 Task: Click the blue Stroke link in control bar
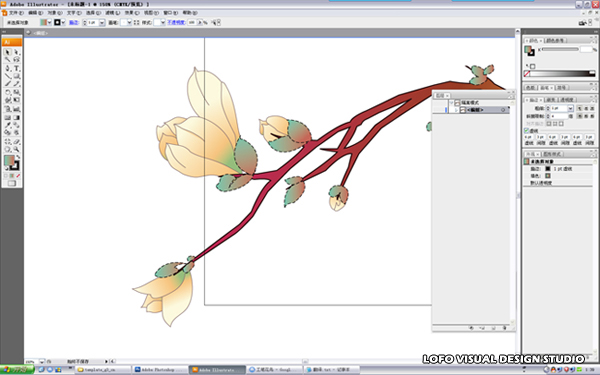point(73,23)
